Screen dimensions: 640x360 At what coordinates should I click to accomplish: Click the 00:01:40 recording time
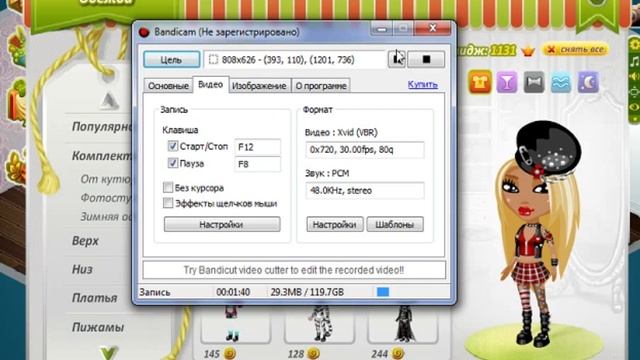coord(233,292)
